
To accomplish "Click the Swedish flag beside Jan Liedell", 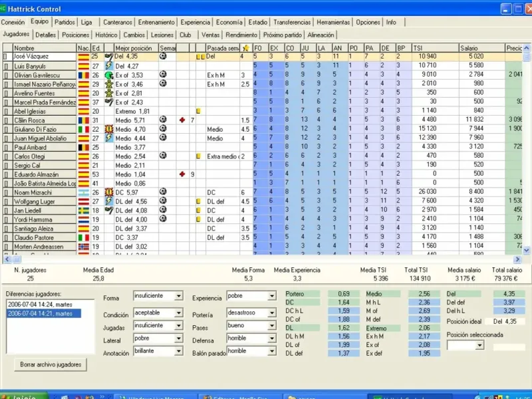I will pos(84,210).
